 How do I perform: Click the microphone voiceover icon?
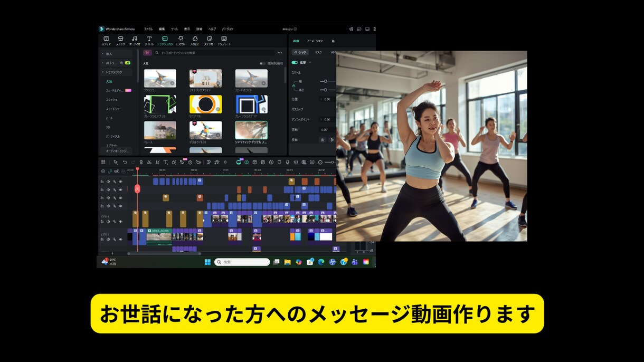tap(287, 162)
